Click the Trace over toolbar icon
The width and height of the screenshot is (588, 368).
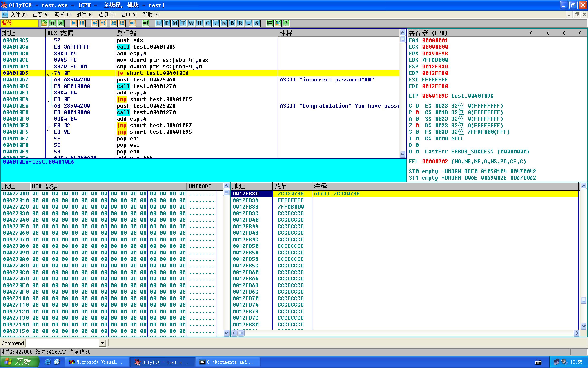[x=122, y=23]
